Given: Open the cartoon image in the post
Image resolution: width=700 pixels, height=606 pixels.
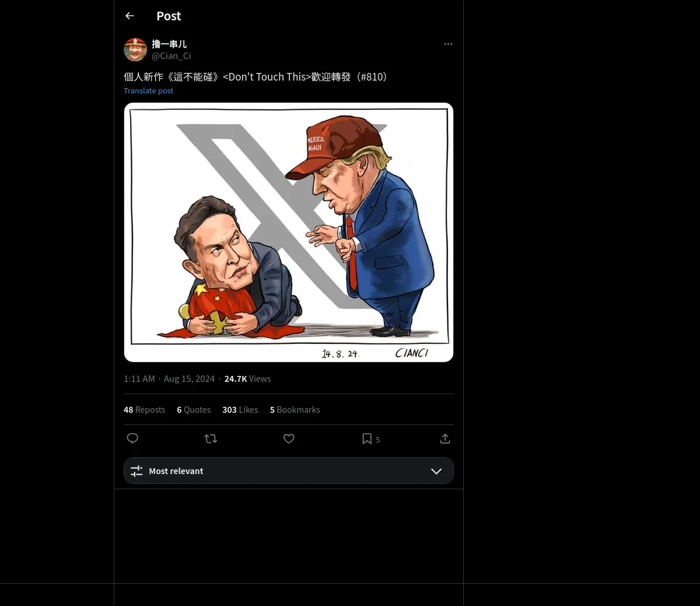Looking at the screenshot, I should (x=289, y=232).
